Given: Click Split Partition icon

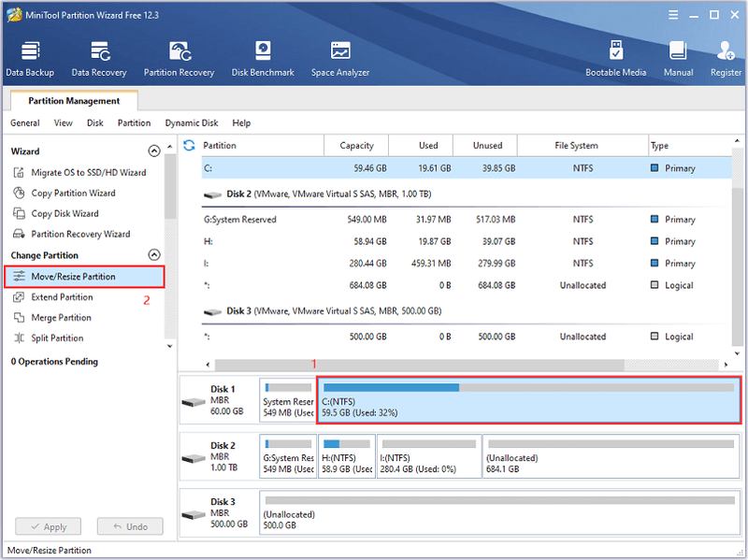Looking at the screenshot, I should 19,338.
